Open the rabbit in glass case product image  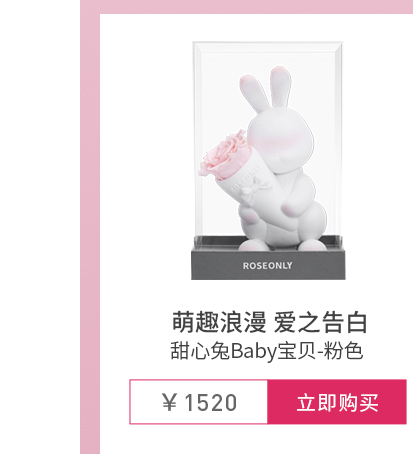pyautogui.click(x=268, y=161)
